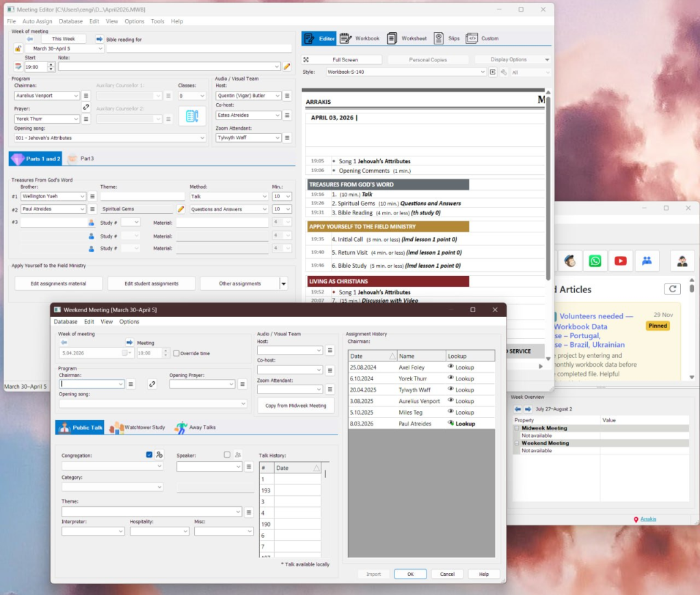Click the OK button

point(410,574)
